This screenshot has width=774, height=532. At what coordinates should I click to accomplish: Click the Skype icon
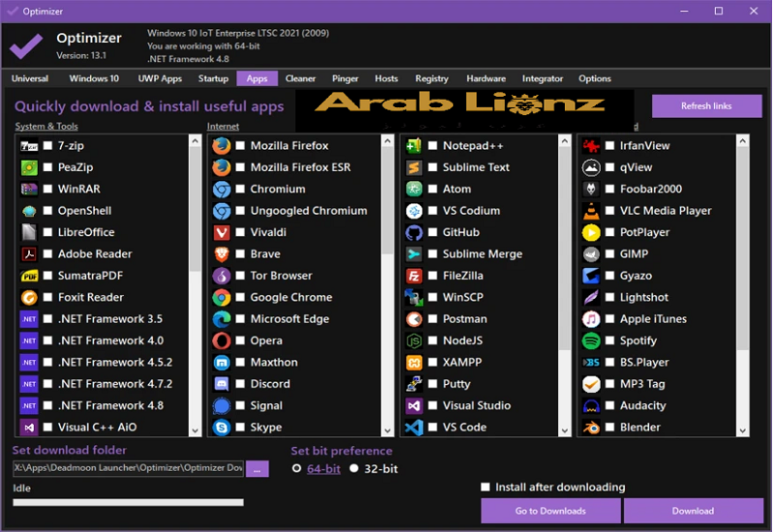click(x=222, y=428)
